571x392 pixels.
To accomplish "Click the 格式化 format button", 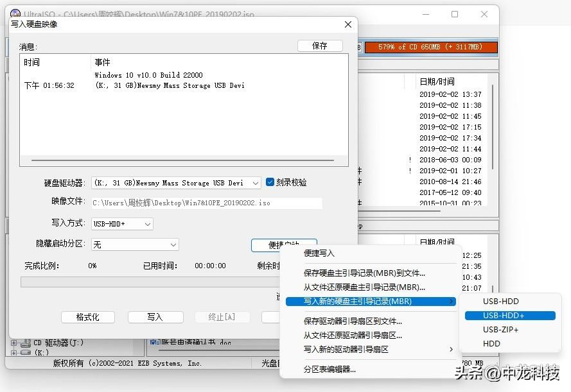I will 89,317.
